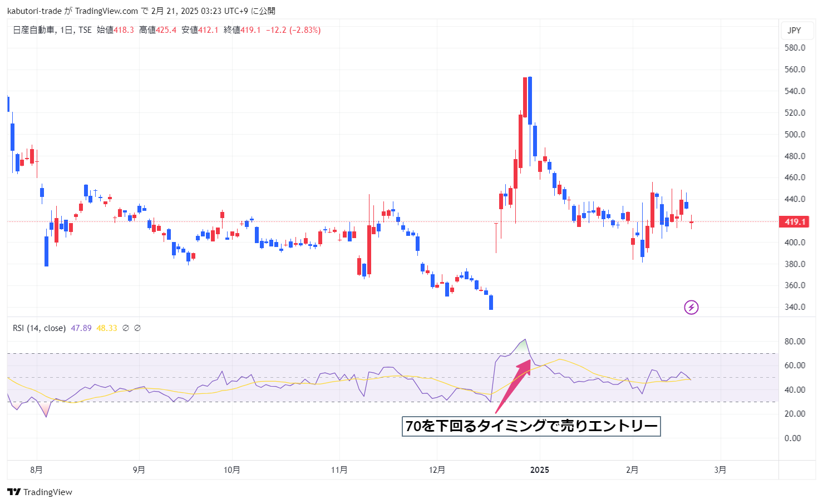Click the 10月 time axis label

point(232,470)
